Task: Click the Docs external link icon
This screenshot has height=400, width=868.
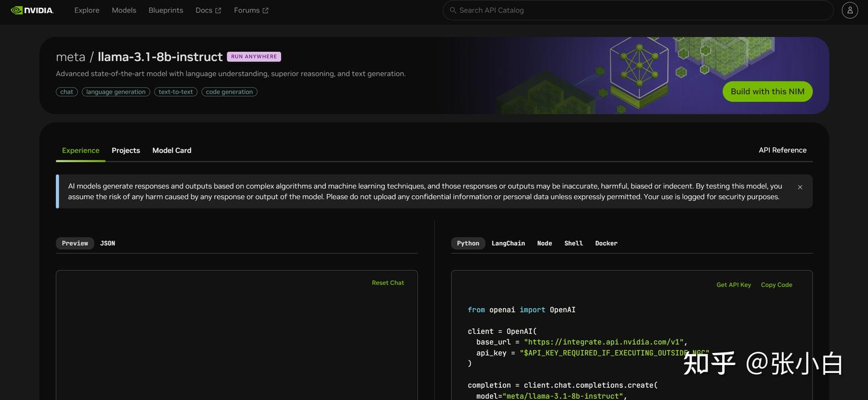Action: (x=218, y=11)
